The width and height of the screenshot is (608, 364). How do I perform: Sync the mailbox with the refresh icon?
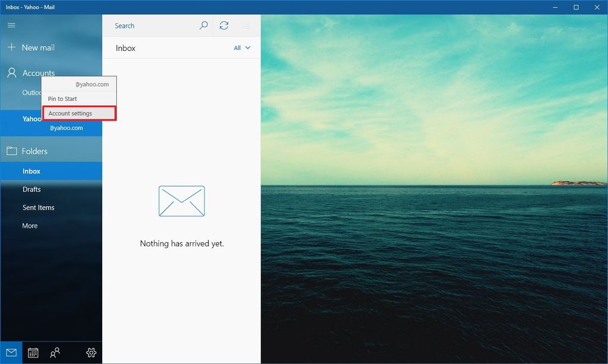tap(224, 26)
